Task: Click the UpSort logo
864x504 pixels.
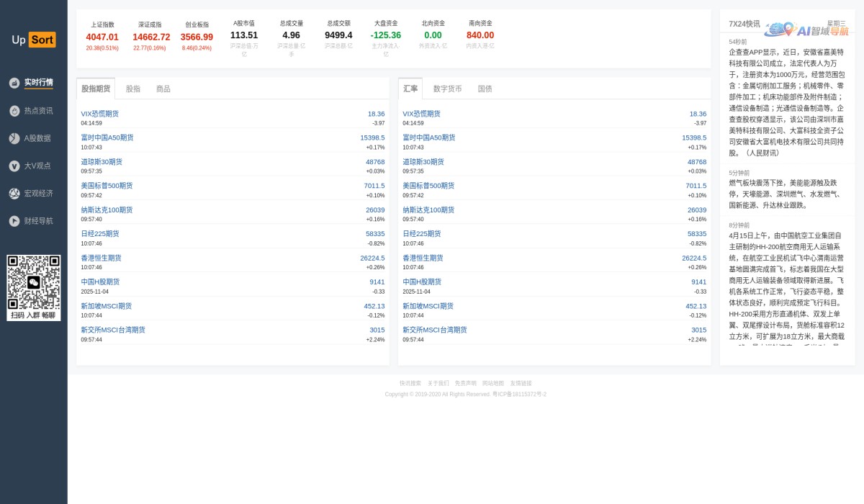Action: click(x=33, y=40)
